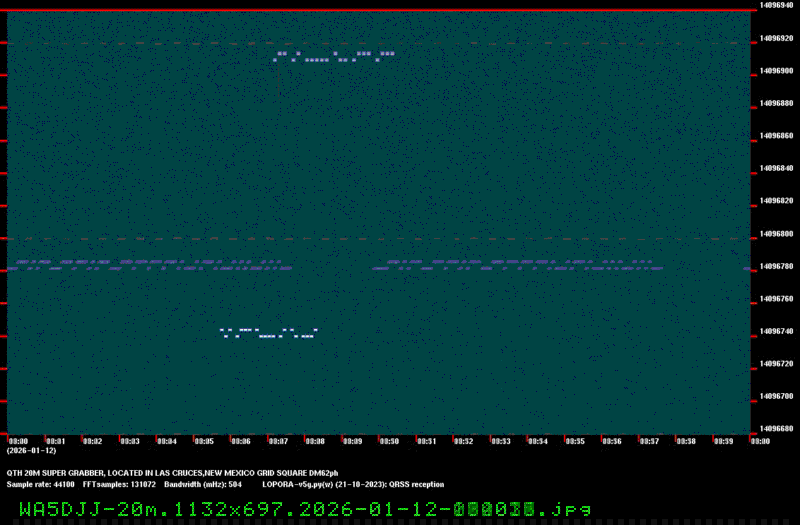Viewport: 800px width, 525px height.
Task: Select the 14096800 frequency label
Action: (776, 234)
